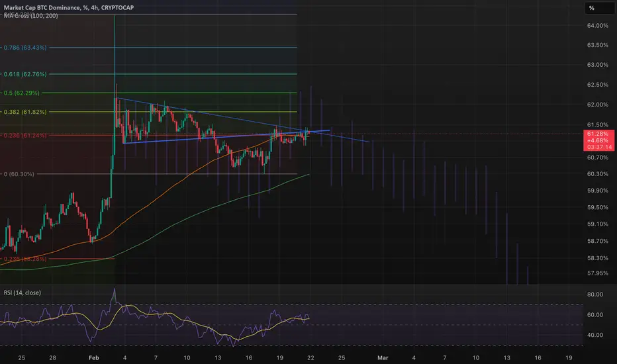Click the Feb label on time axis
617x364 pixels.
[93, 357]
